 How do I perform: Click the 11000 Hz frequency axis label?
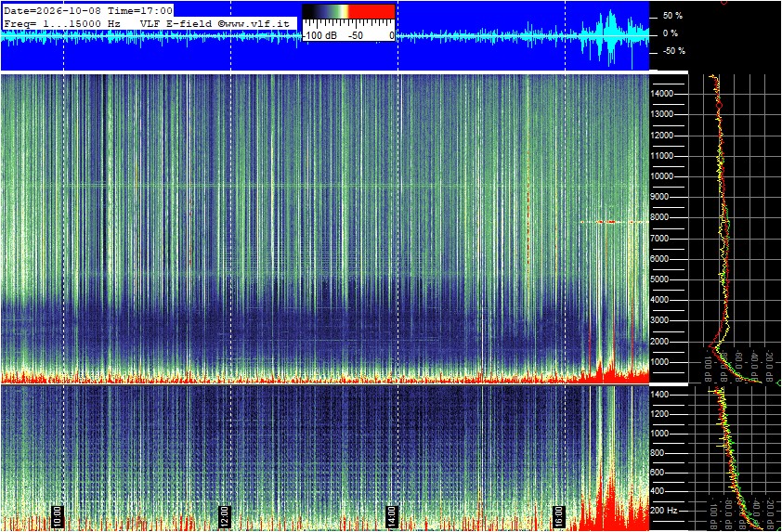pyautogui.click(x=662, y=156)
